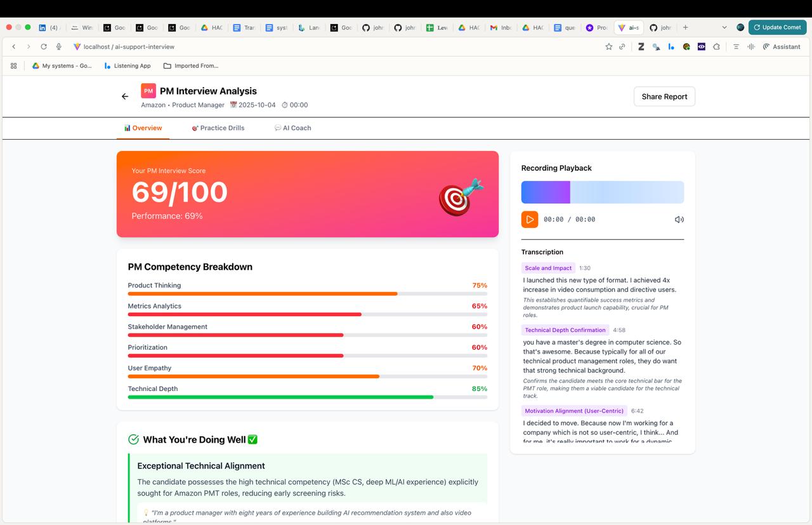Switch to the Tran document browser tab
The width and height of the screenshot is (812, 525).
244,27
